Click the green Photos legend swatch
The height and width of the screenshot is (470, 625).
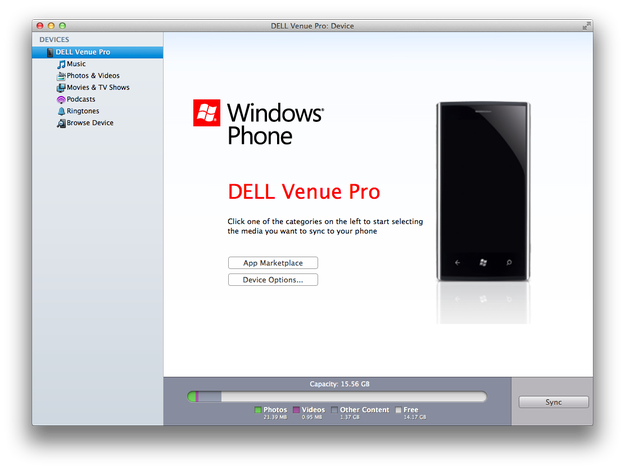point(258,410)
